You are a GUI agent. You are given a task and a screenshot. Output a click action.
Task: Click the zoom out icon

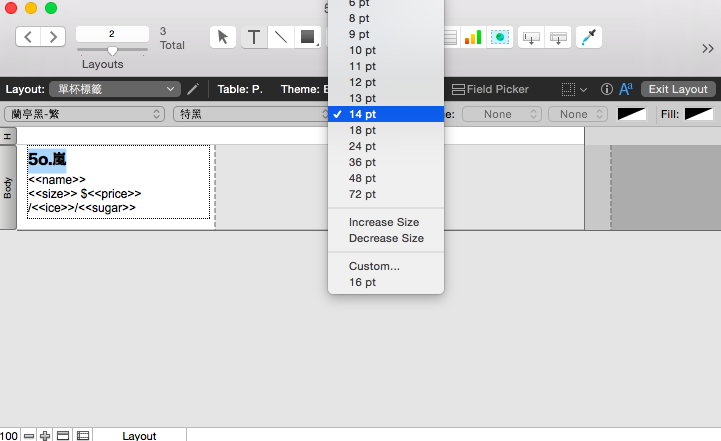tap(29, 435)
